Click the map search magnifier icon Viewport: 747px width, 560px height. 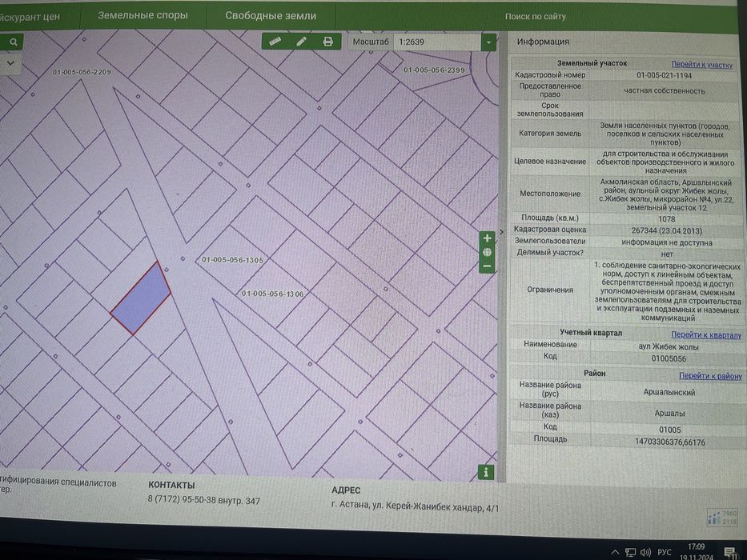[14, 42]
